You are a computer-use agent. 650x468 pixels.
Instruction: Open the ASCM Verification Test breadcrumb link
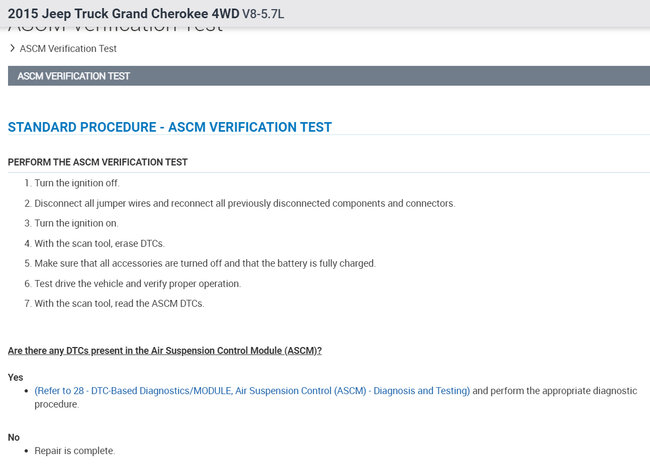click(68, 48)
